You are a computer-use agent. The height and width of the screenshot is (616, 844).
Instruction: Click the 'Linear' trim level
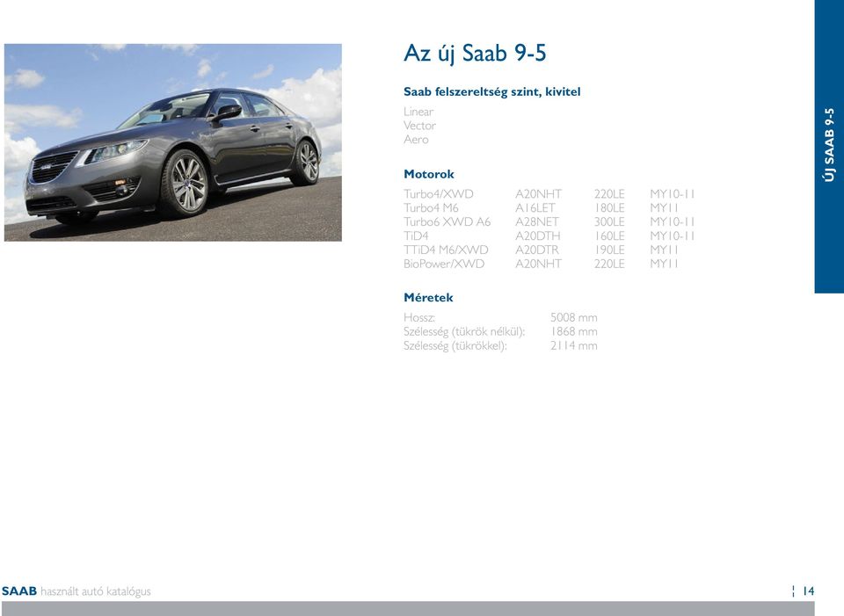[x=418, y=112]
